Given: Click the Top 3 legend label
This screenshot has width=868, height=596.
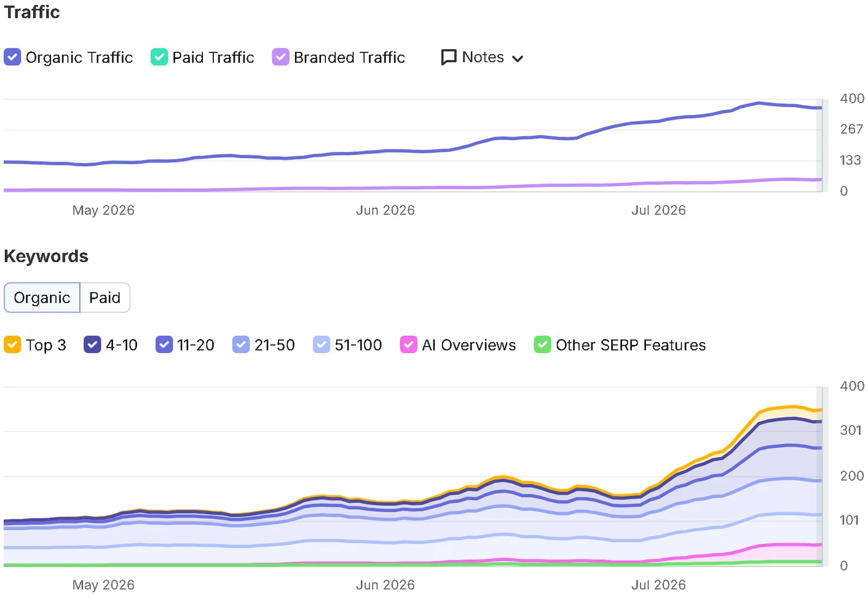Looking at the screenshot, I should 46,345.
